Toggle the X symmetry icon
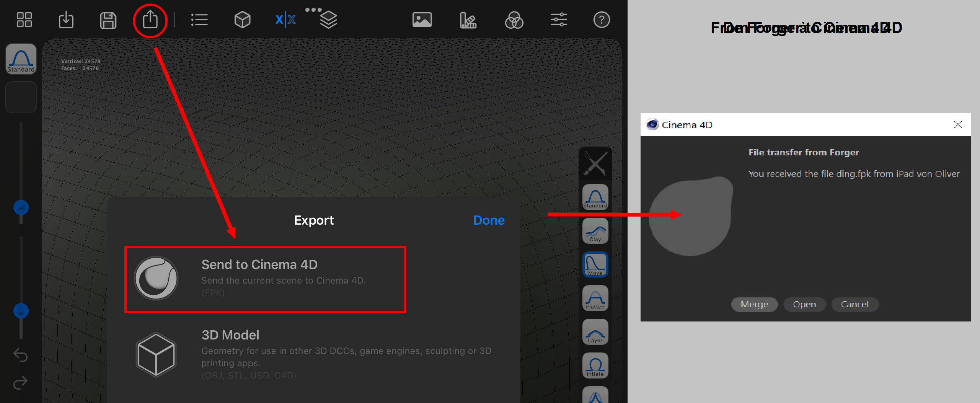The image size is (980, 403). (x=285, y=20)
